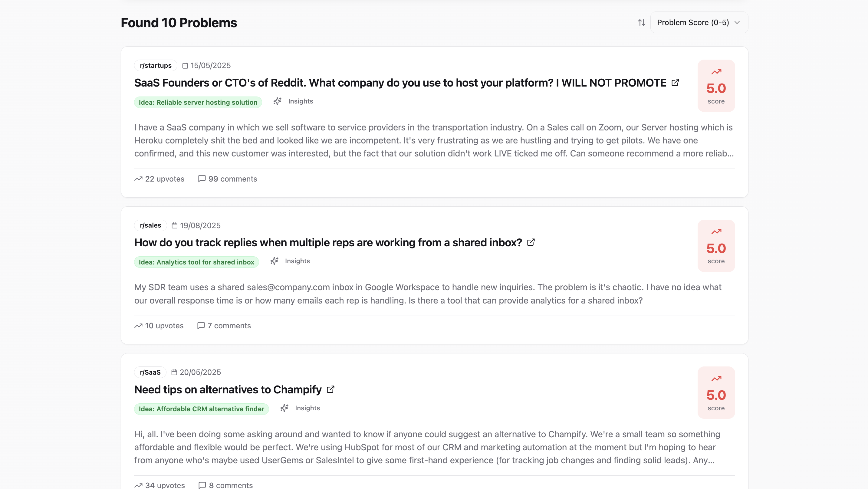Open the external link for the shared inbox post
The image size is (868, 489).
coord(531,242)
